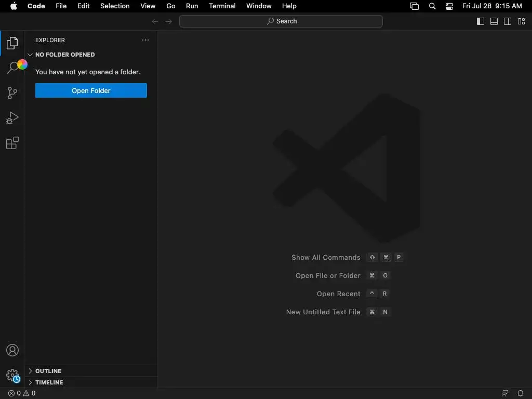Open notifications bell in status bar
This screenshot has height=399, width=532.
pyautogui.click(x=521, y=393)
